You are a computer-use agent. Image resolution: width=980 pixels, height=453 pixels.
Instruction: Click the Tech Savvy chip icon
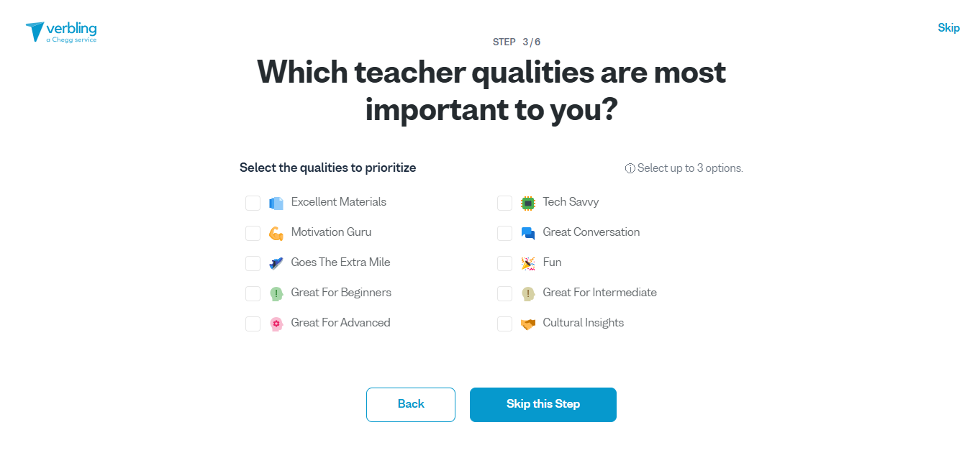tap(527, 203)
